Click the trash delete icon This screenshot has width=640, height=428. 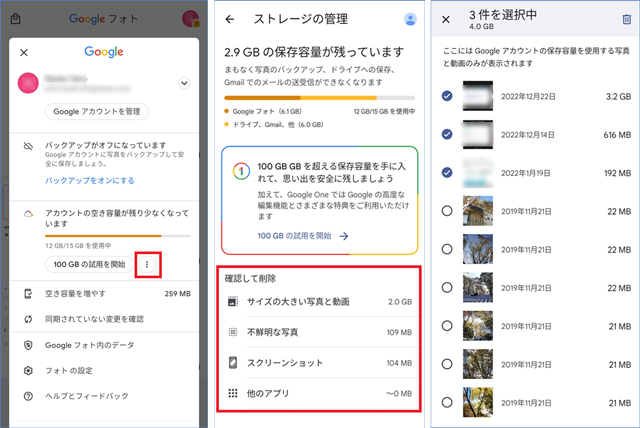click(627, 19)
